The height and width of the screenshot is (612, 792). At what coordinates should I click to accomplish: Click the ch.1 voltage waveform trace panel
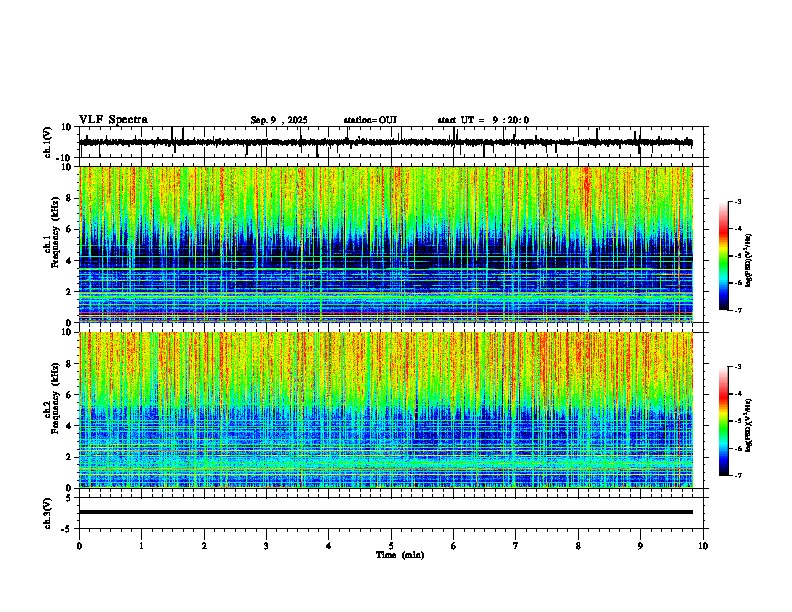(393, 142)
